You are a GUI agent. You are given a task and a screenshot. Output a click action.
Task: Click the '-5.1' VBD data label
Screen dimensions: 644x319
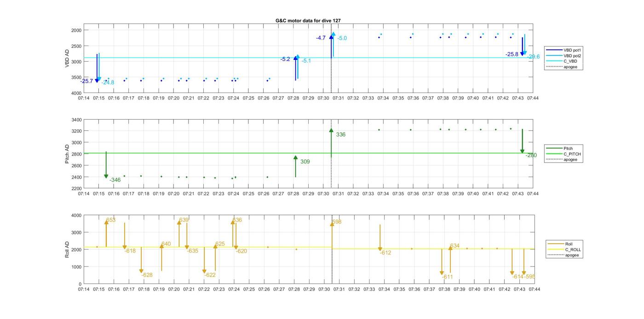pos(306,61)
